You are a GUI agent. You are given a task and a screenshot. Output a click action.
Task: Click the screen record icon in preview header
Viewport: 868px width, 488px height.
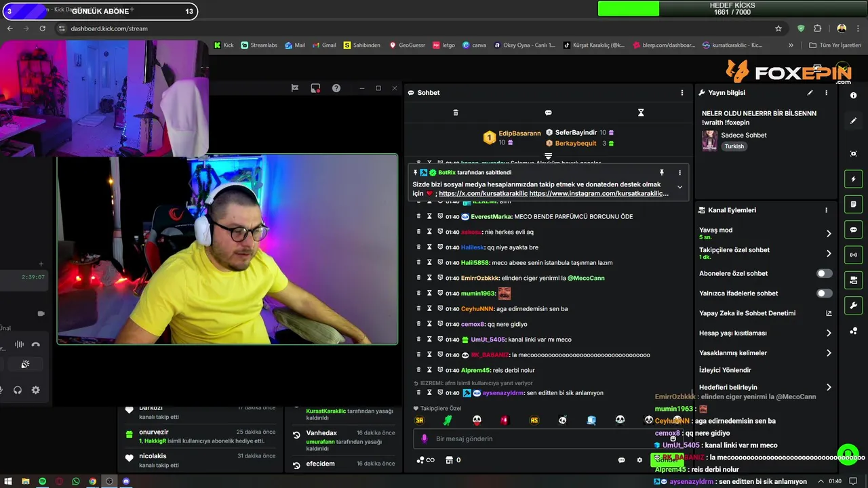coord(315,88)
